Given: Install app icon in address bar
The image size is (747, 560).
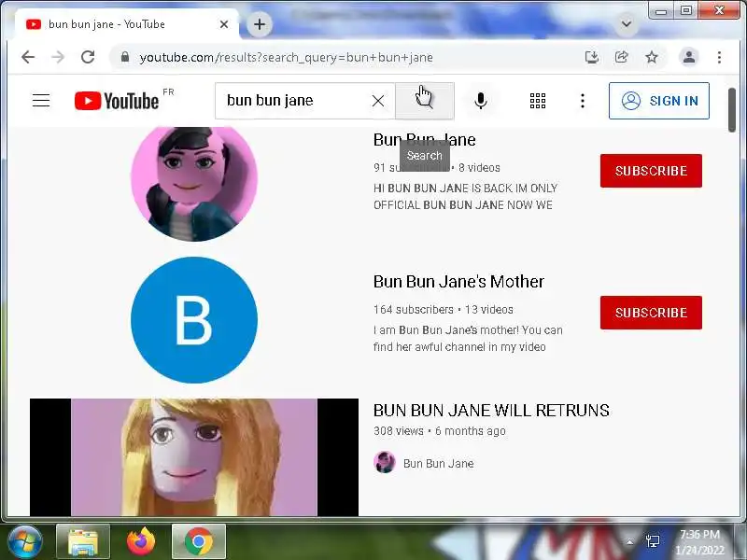Looking at the screenshot, I should [x=592, y=57].
